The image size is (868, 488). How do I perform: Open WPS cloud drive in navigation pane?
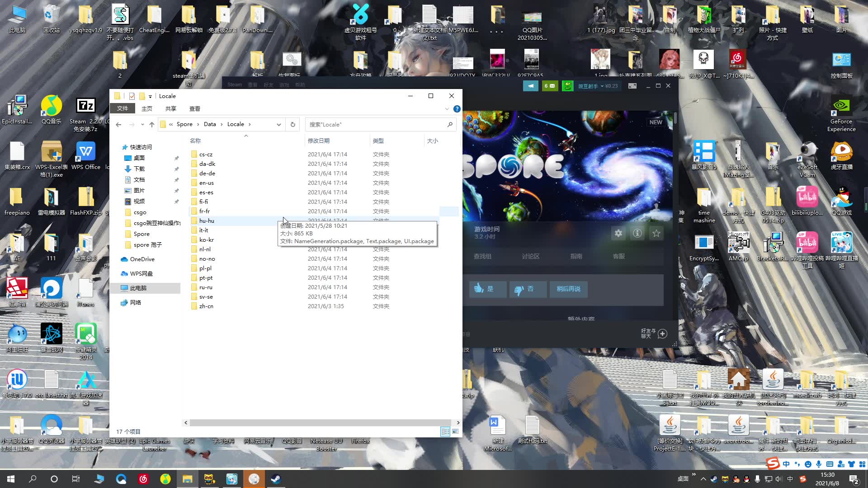[142, 273]
